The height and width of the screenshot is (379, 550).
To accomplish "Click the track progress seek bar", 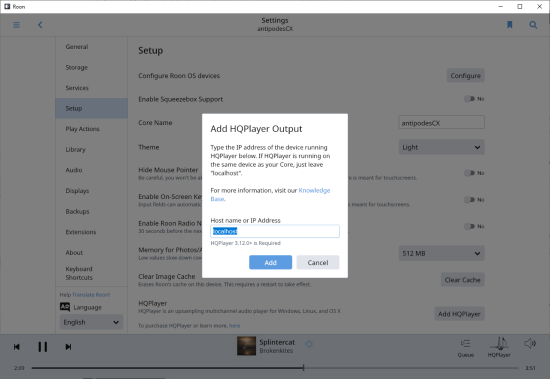I will click(x=275, y=368).
